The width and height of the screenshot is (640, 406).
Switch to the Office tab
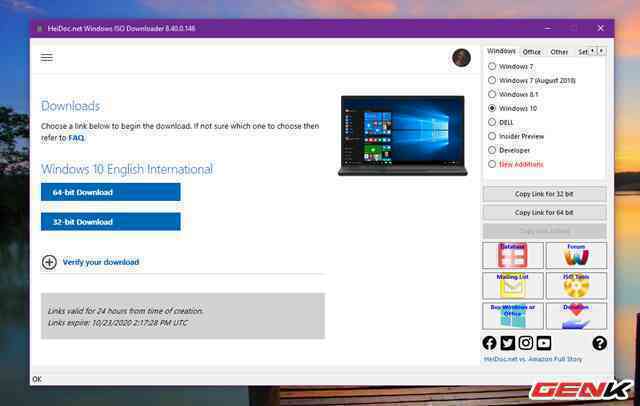(532, 52)
